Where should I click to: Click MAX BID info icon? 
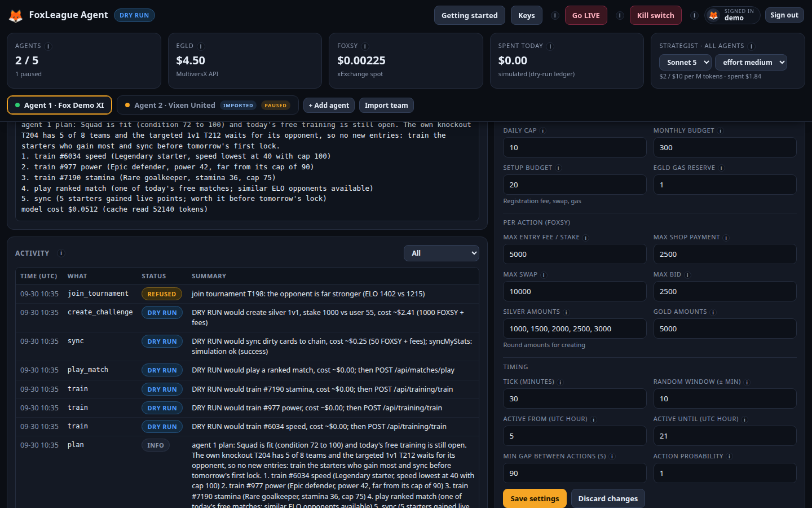(687, 275)
